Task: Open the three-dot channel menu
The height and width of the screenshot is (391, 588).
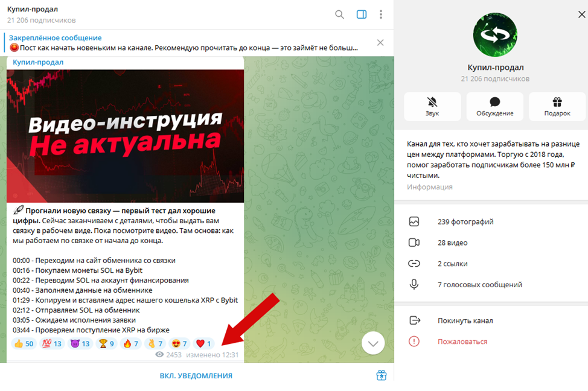Action: point(380,14)
